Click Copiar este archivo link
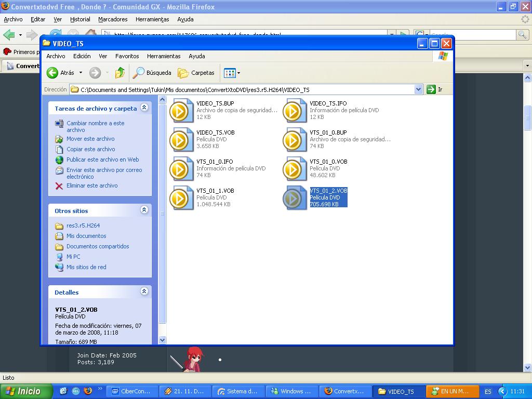Image resolution: width=532 pixels, height=399 pixels. click(x=90, y=149)
